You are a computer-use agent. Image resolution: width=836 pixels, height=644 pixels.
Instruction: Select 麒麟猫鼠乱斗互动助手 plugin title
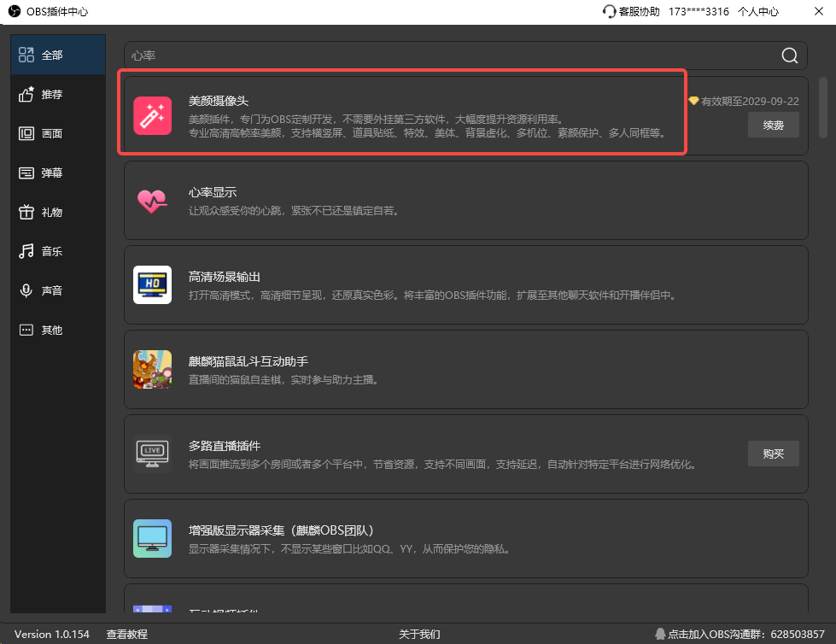point(248,361)
